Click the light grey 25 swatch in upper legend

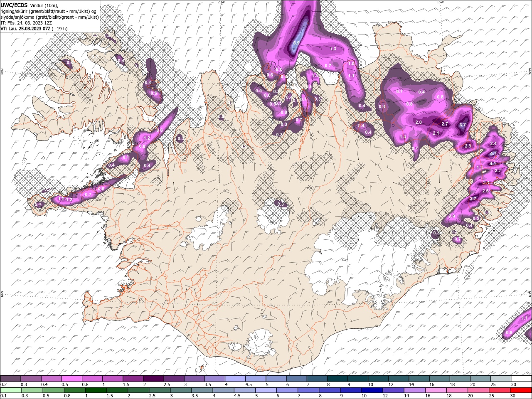501,379
